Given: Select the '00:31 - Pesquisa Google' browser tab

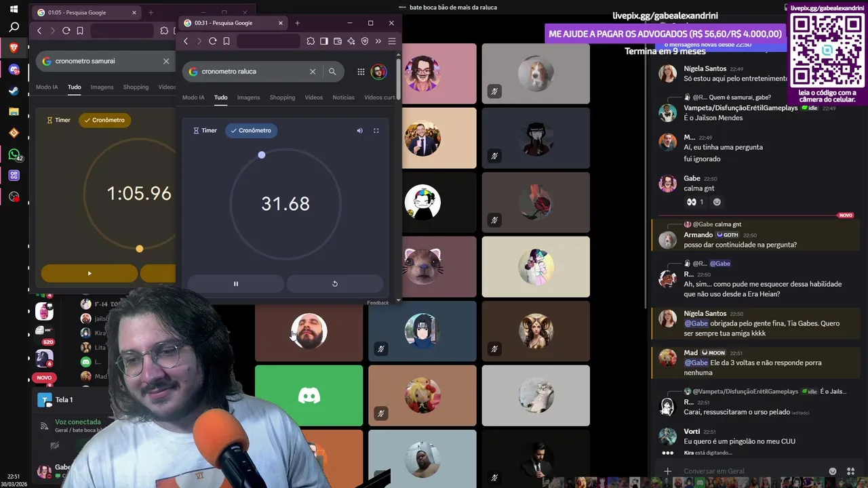Looking at the screenshot, I should coord(233,23).
